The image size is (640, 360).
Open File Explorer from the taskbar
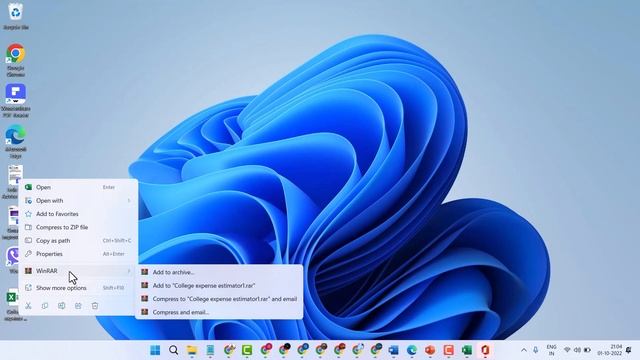coord(191,350)
